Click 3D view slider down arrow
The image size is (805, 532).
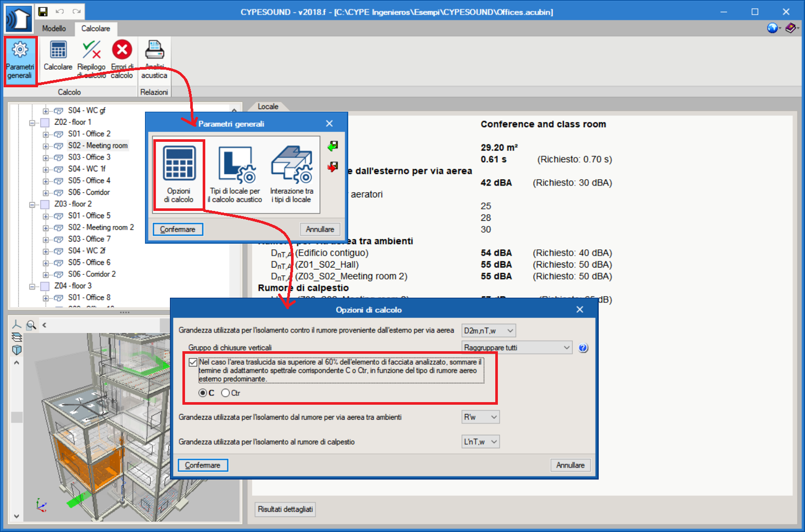click(x=17, y=516)
